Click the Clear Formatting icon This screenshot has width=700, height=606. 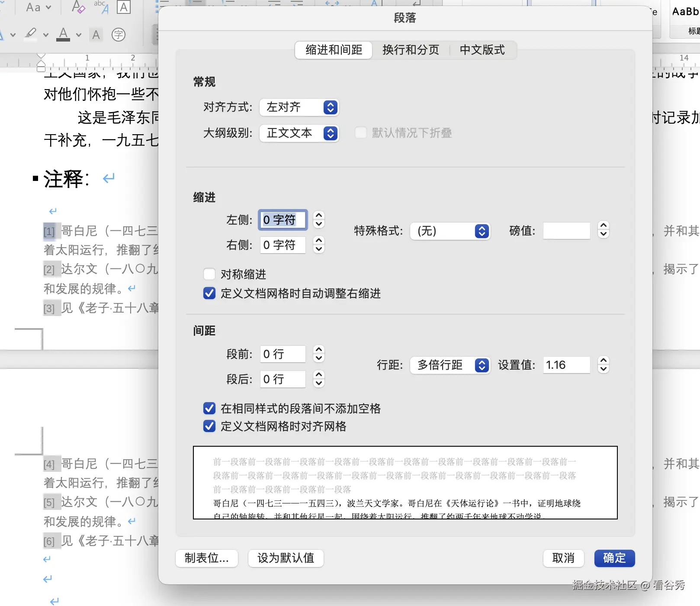tap(78, 8)
